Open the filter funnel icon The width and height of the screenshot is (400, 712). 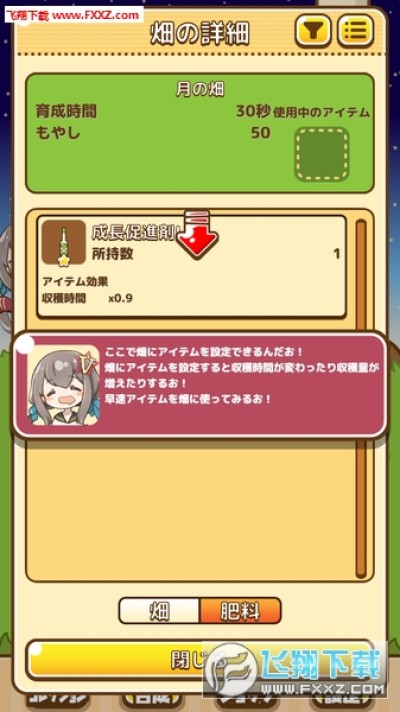coord(313,31)
